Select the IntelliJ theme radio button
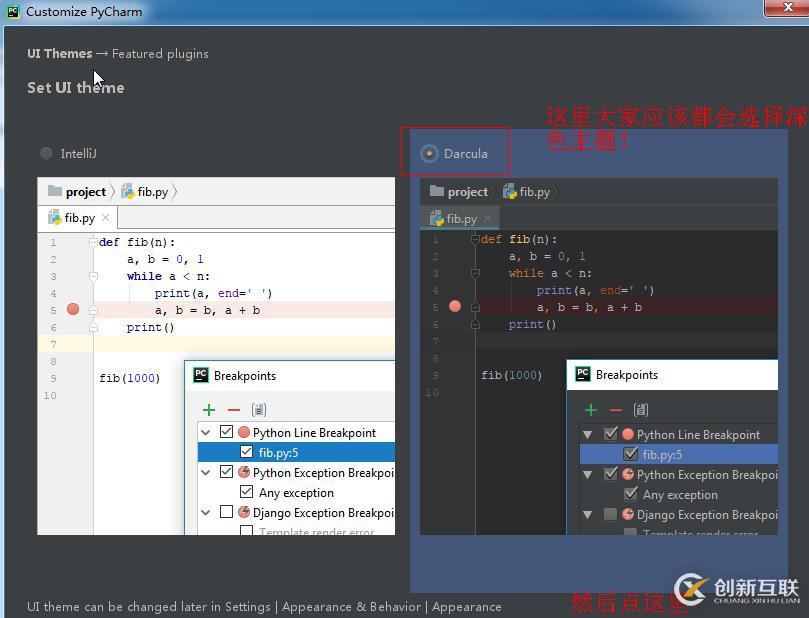The image size is (809, 618). (x=46, y=154)
